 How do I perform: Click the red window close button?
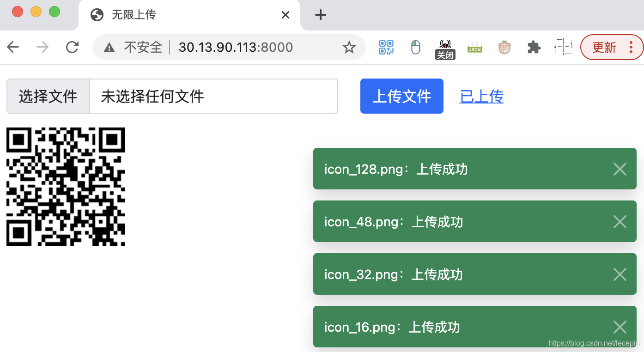[18, 12]
